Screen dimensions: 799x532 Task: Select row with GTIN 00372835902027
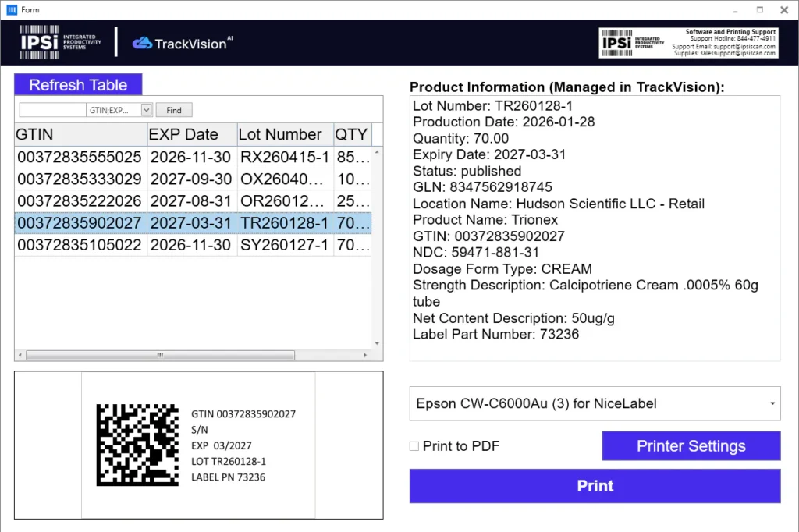pyautogui.click(x=194, y=222)
